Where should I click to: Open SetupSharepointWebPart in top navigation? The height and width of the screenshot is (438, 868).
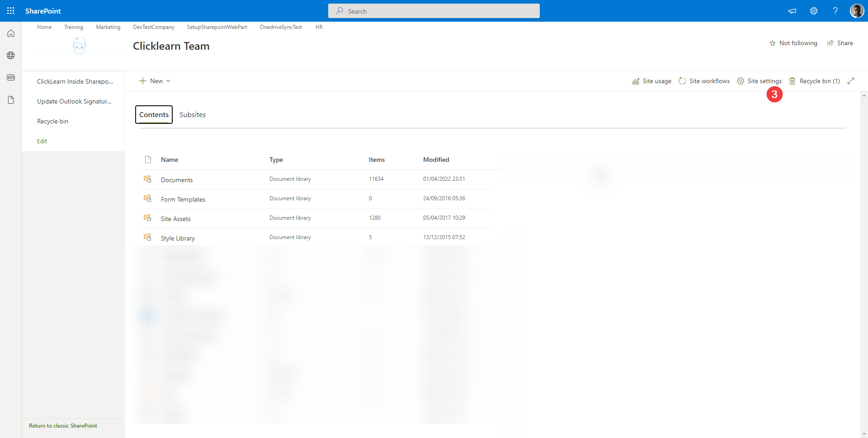[217, 27]
